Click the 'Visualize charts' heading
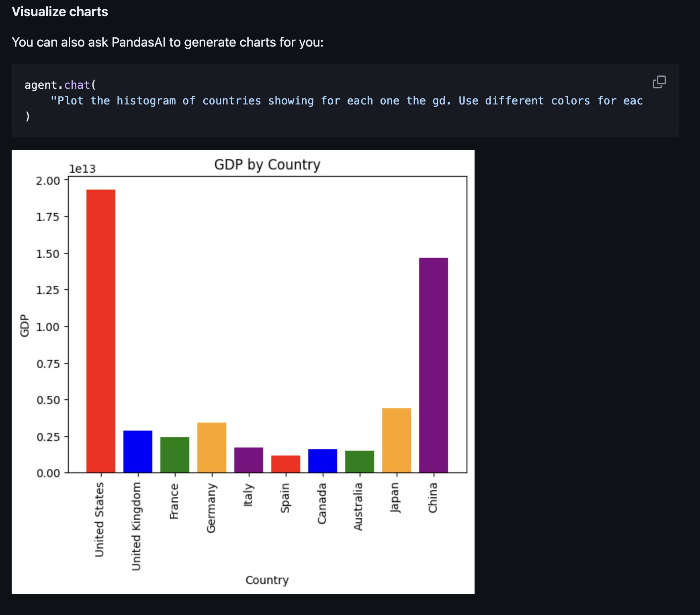Viewport: 700px width, 615px height. (60, 12)
